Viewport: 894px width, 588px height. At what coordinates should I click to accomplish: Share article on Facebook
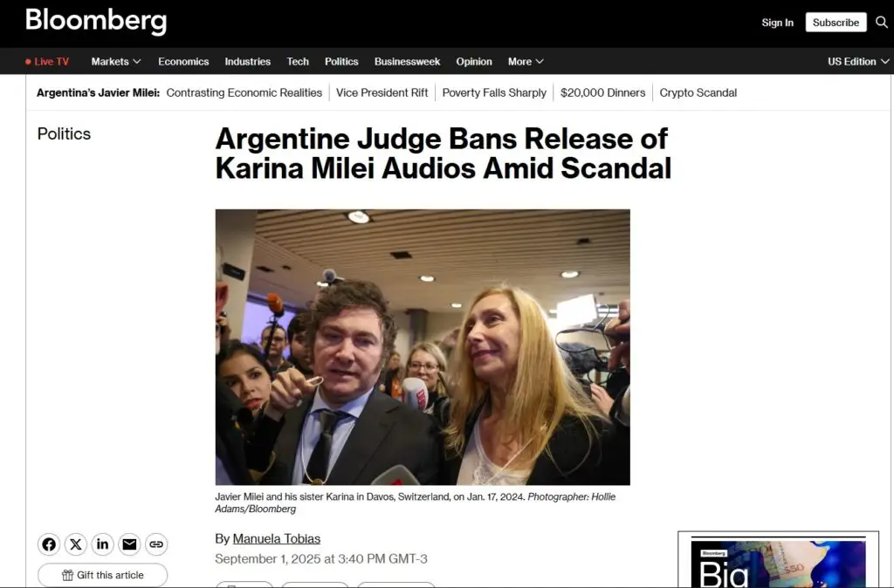tap(49, 544)
